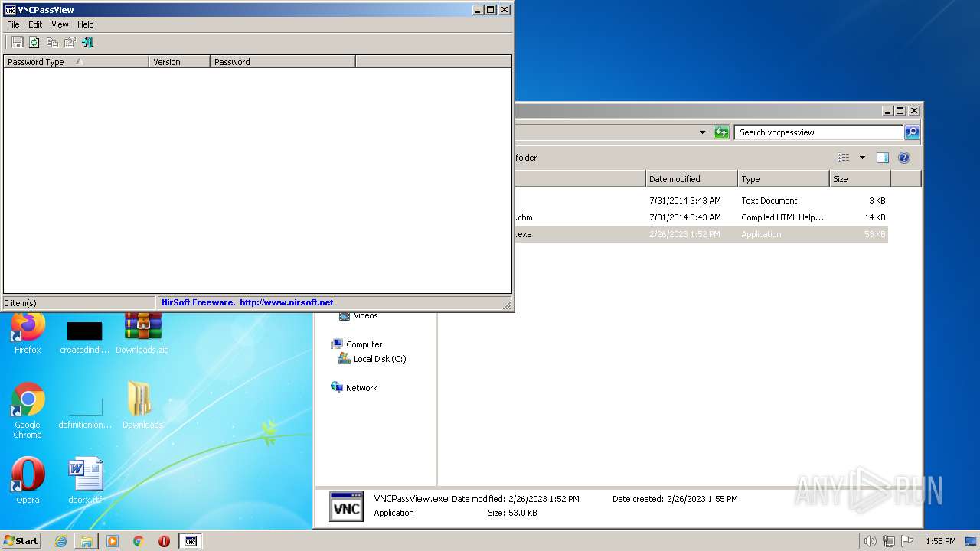
Task: Click the Action Center flag tray icon
Action: click(907, 541)
